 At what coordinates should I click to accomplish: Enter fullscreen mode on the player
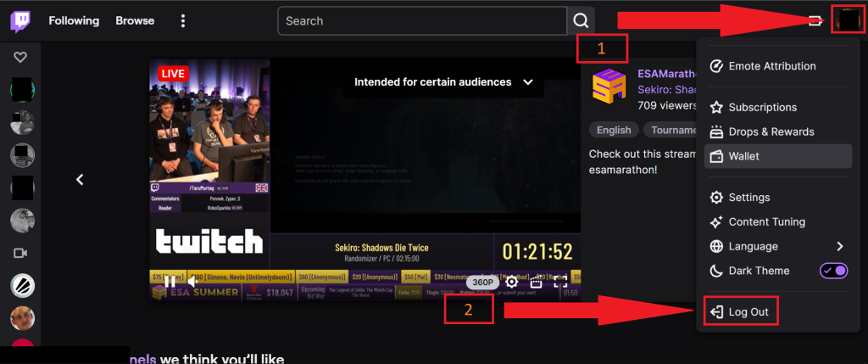click(560, 282)
